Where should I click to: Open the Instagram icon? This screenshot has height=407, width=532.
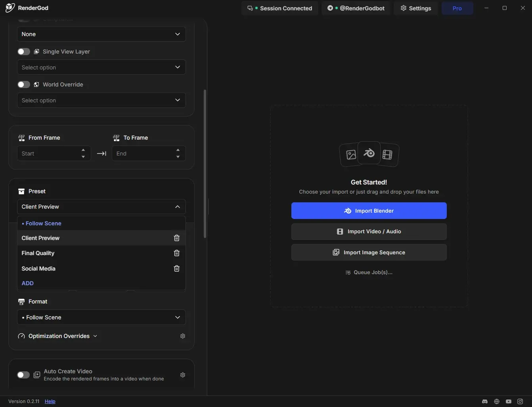pyautogui.click(x=521, y=401)
